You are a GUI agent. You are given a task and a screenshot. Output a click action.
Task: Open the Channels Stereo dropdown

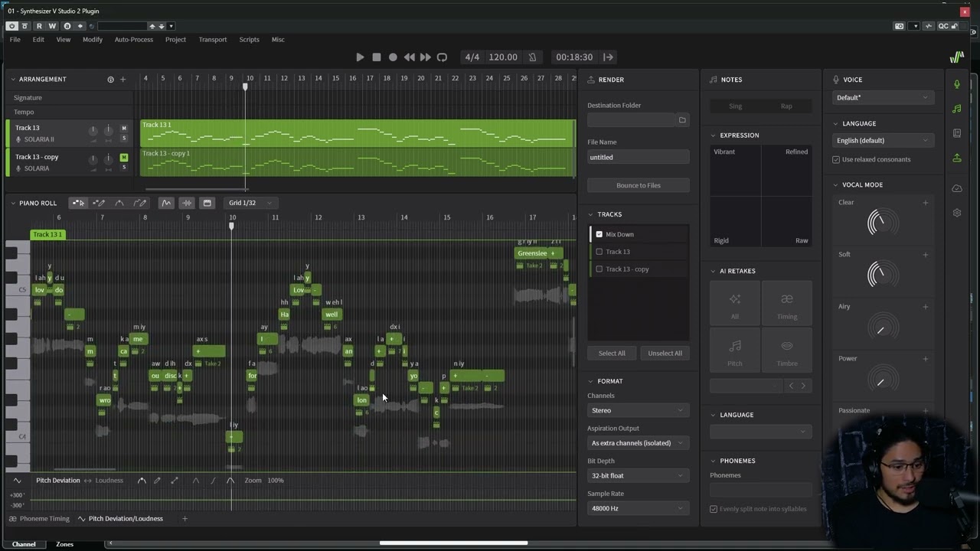[x=638, y=410]
